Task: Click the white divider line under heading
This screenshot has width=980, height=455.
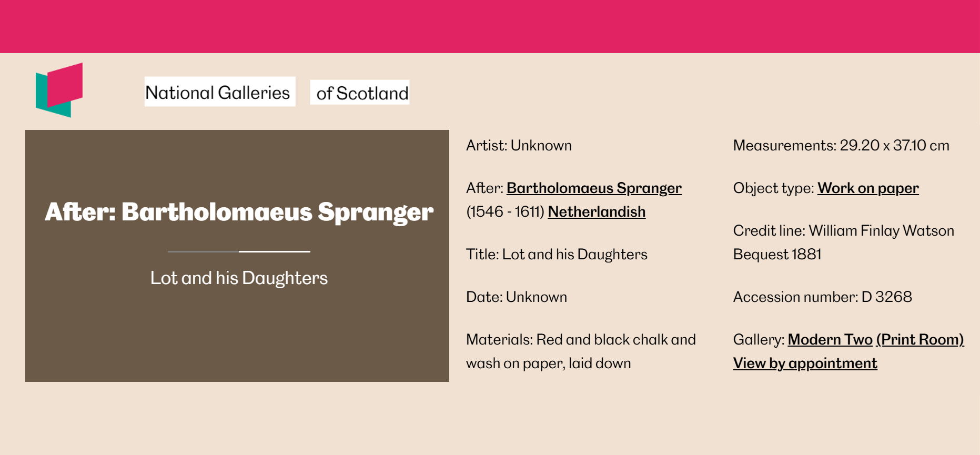Action: click(239, 251)
